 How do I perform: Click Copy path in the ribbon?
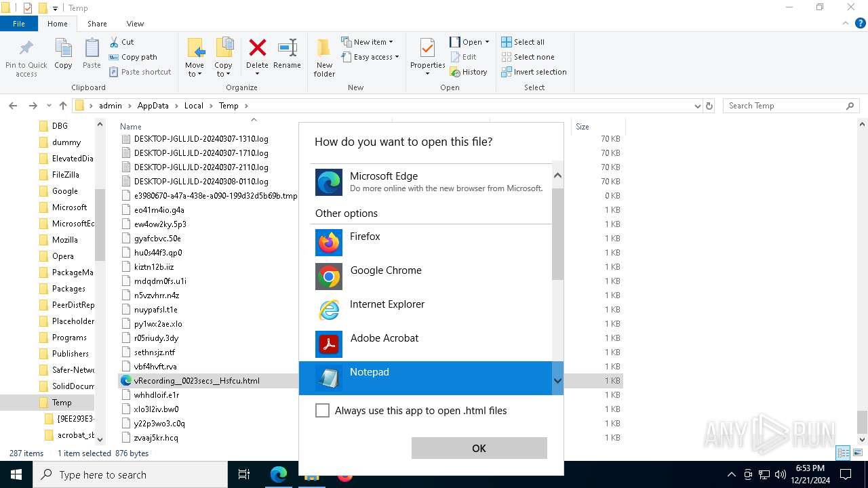point(133,57)
